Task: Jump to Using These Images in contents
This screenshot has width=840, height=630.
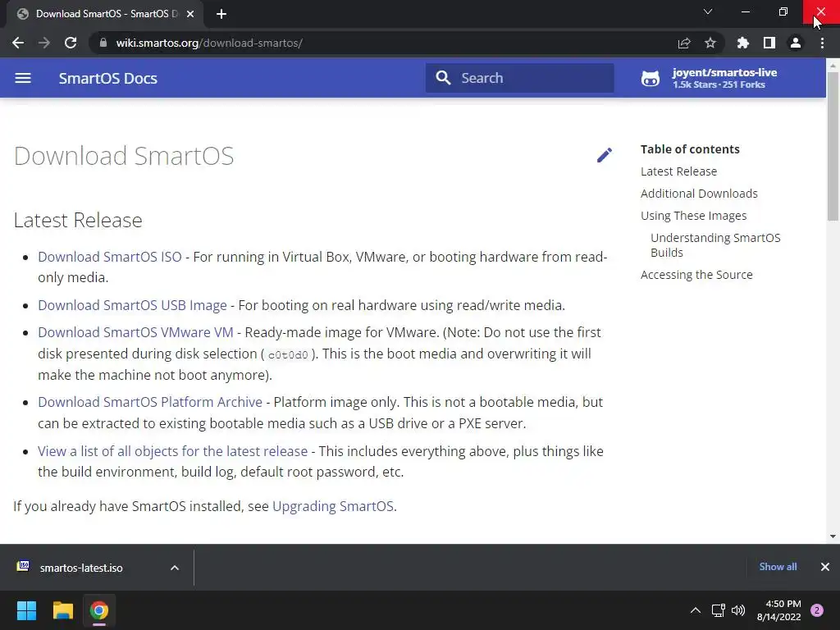Action: [694, 216]
